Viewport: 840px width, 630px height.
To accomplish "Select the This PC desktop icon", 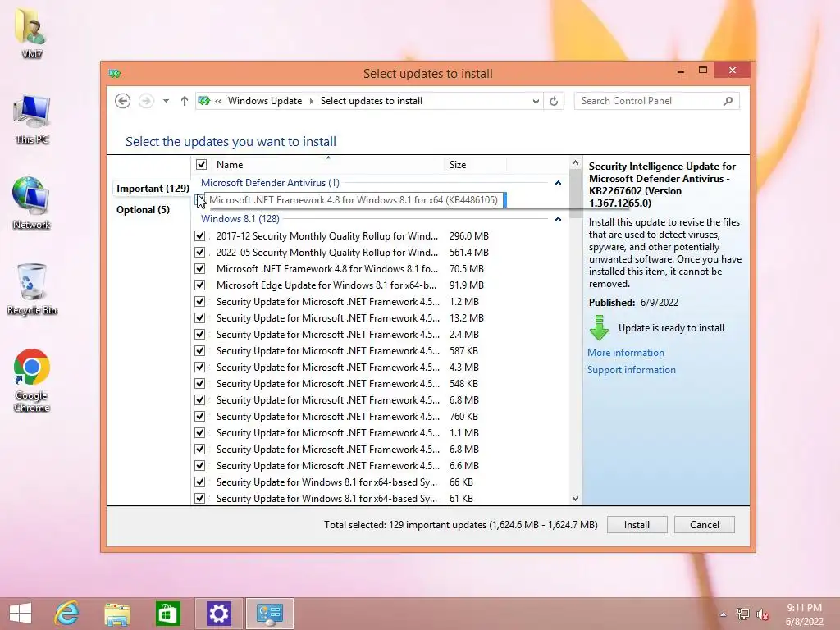I will pyautogui.click(x=32, y=119).
